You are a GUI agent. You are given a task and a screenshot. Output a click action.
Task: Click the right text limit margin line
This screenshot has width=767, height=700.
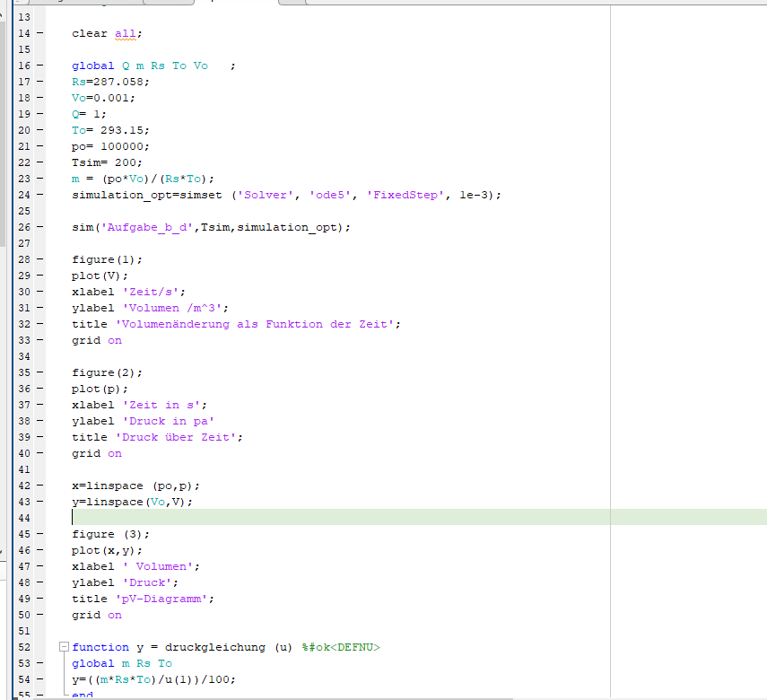click(609, 359)
